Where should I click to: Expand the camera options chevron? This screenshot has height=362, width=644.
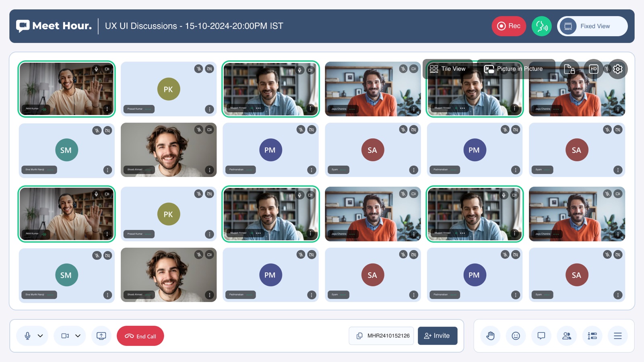[78, 336]
